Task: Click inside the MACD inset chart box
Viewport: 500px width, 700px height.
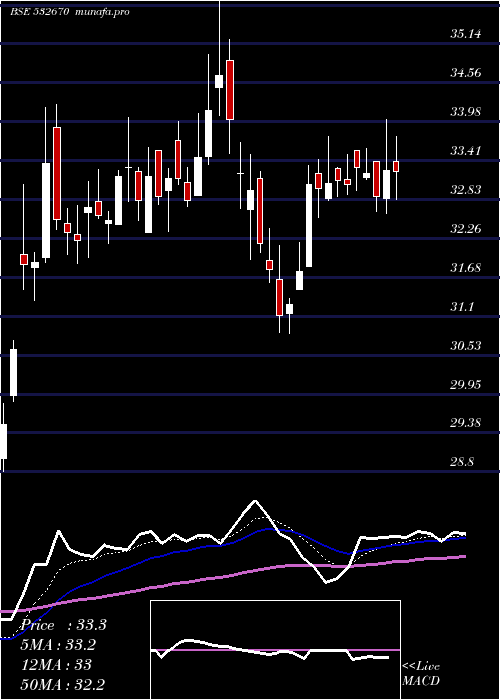Action: [x=275, y=650]
